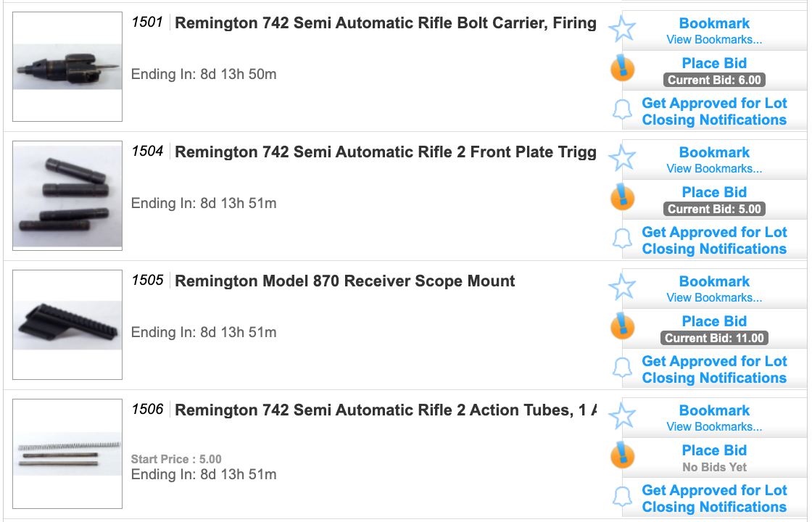The image size is (812, 522).
Task: Click the orange bid icon for lot 1505
Action: (622, 328)
